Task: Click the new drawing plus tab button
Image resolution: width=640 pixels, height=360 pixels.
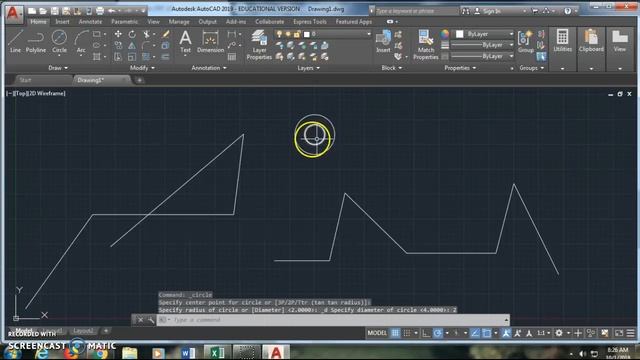Action: (139, 80)
